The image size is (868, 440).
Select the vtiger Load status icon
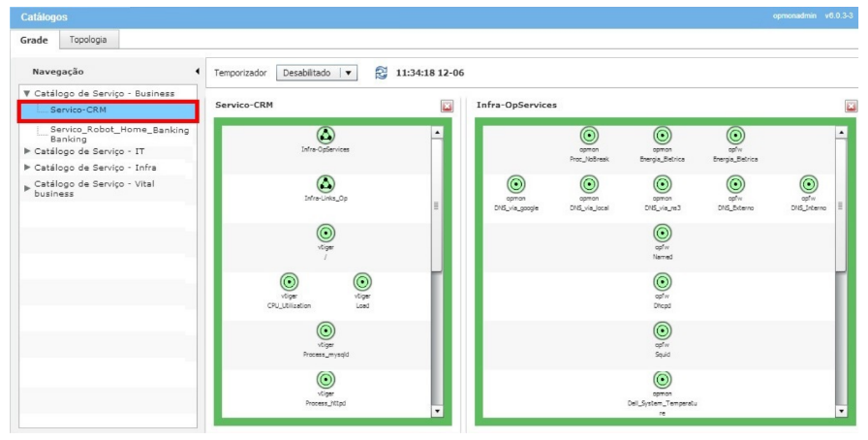tap(362, 282)
